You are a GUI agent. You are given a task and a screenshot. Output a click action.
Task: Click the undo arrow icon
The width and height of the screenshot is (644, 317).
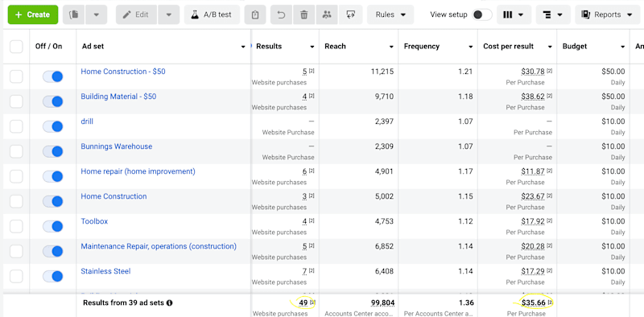281,14
